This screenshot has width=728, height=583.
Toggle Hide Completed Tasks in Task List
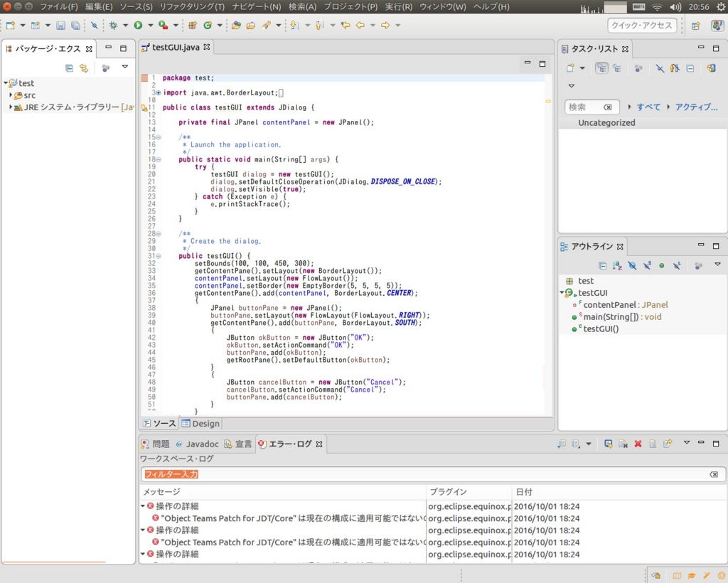pos(660,68)
